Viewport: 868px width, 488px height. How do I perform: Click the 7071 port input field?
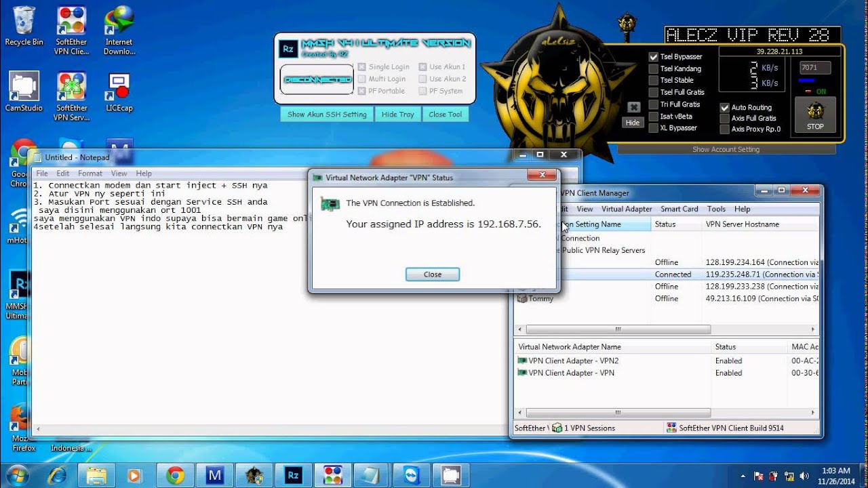815,68
